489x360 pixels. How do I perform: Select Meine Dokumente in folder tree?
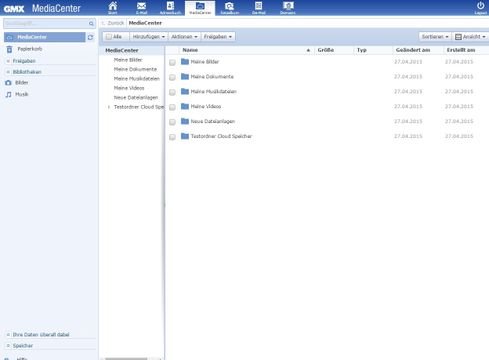135,69
